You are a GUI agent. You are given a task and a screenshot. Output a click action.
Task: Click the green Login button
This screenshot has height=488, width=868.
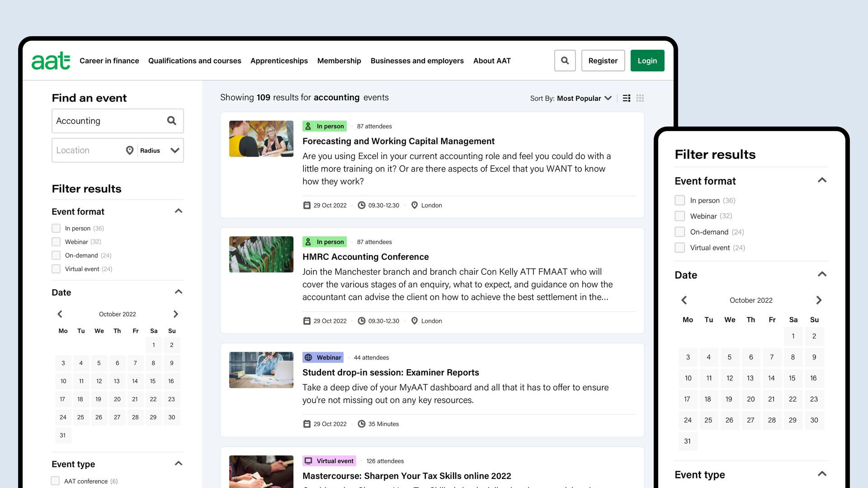pos(647,61)
